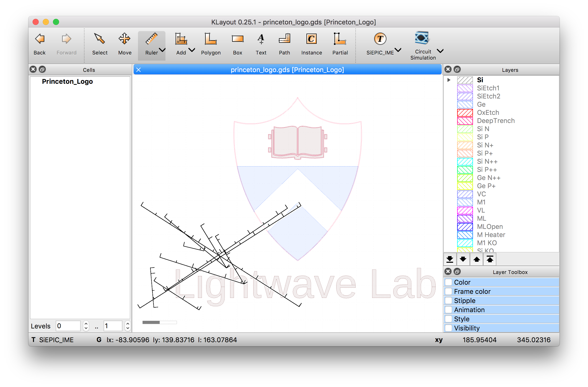Enable the Visibility checkbox in Layer Toolbox
This screenshot has height=387, width=588.
point(448,328)
